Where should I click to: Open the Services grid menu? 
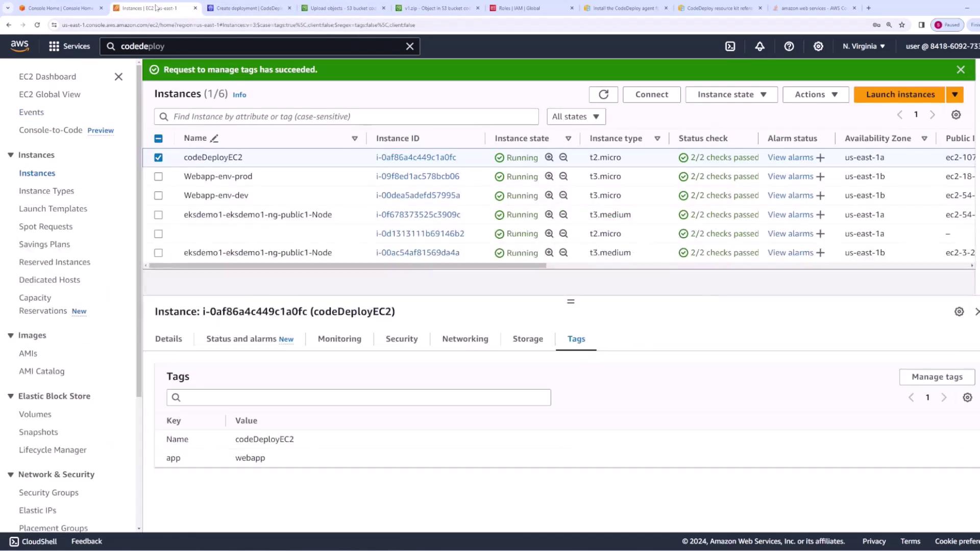point(54,46)
